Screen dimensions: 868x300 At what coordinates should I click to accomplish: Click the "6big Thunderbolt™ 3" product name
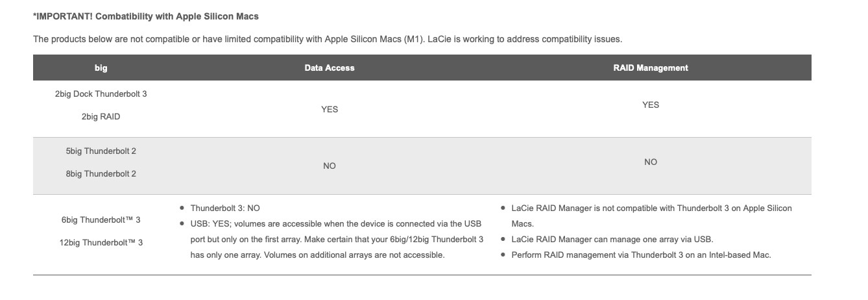point(101,220)
